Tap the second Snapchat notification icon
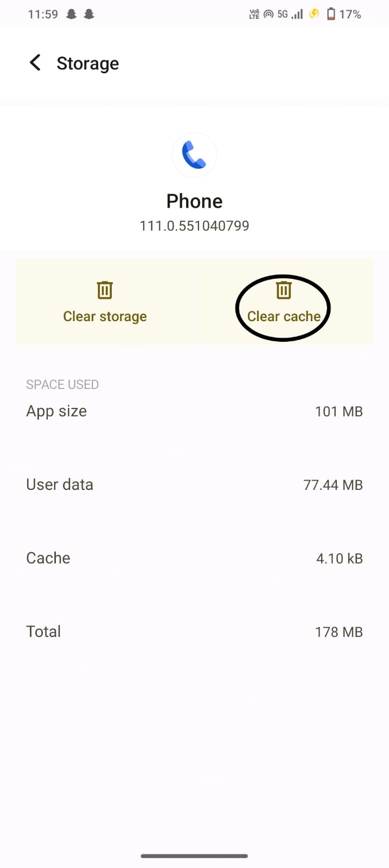The image size is (389, 868). [89, 14]
